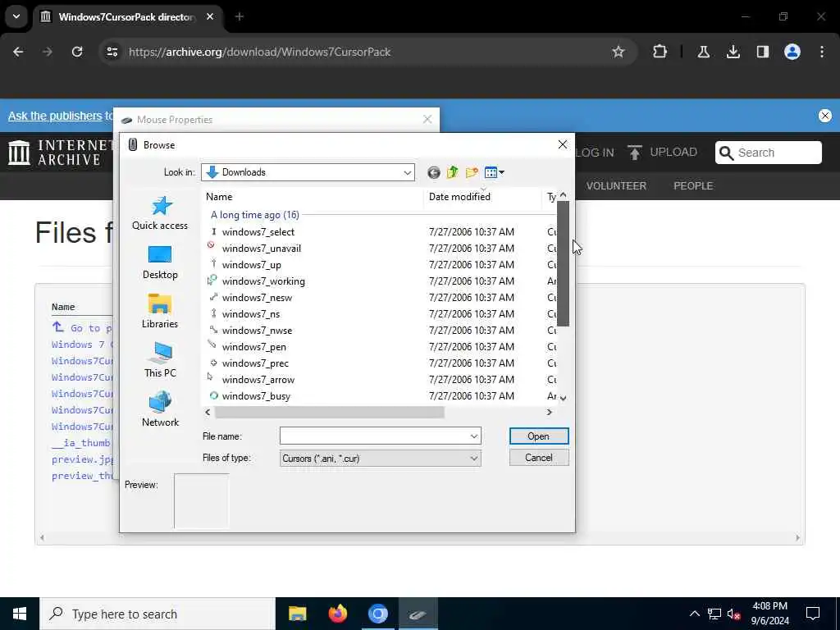Open Chrome three-dot menu
This screenshot has height=630, width=840.
click(822, 52)
